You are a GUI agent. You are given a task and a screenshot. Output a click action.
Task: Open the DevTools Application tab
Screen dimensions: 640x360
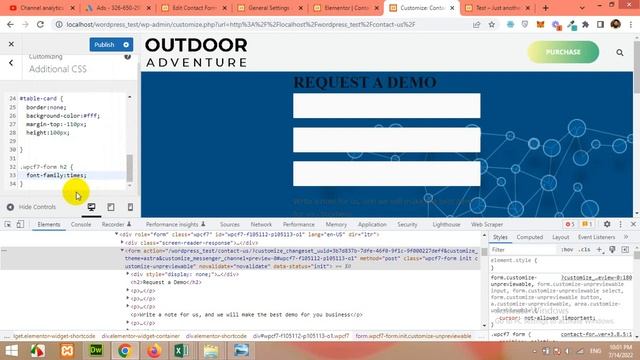click(372, 224)
